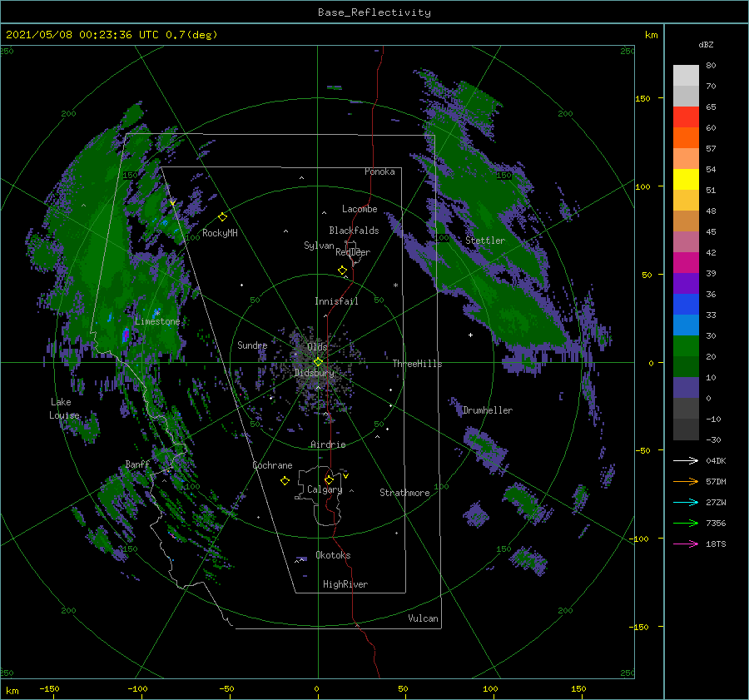749x700 pixels.
Task: Click the light gray swatch between 80 and 70
Action: [x=686, y=76]
